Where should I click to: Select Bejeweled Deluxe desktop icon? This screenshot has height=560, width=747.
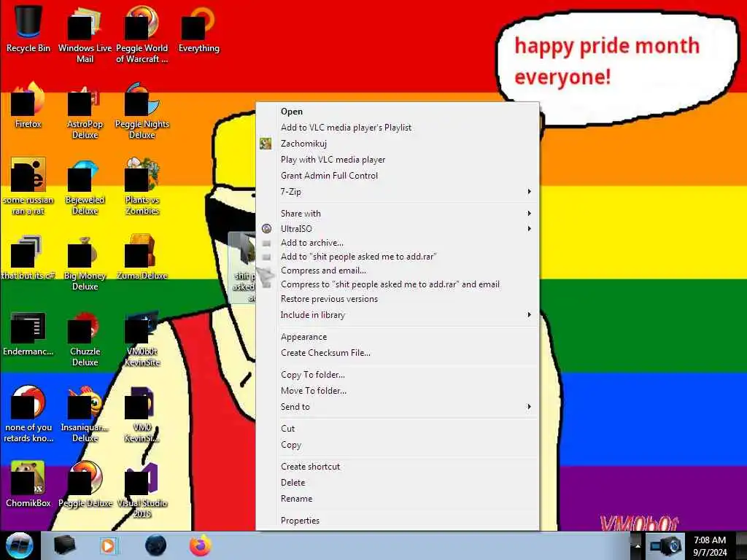point(85,187)
